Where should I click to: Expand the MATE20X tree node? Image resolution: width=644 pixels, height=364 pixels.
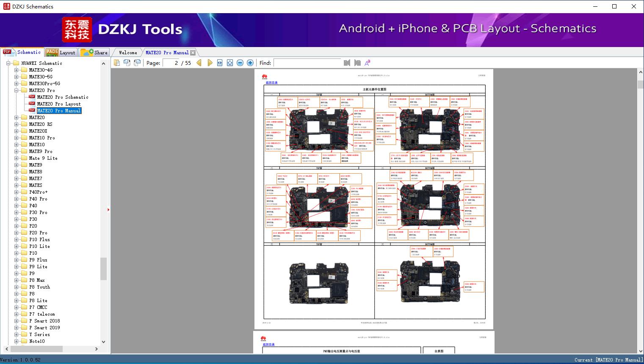(17, 131)
